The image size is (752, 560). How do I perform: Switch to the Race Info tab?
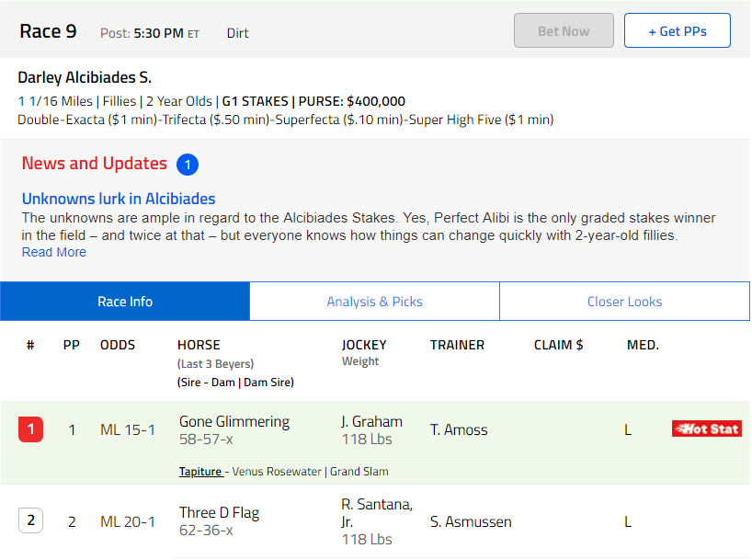(x=125, y=302)
